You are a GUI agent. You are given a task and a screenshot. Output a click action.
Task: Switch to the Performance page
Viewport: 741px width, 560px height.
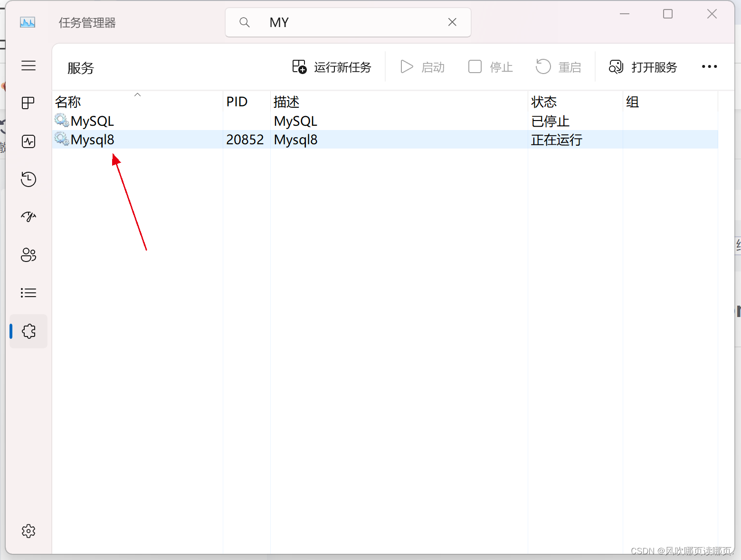(x=28, y=141)
